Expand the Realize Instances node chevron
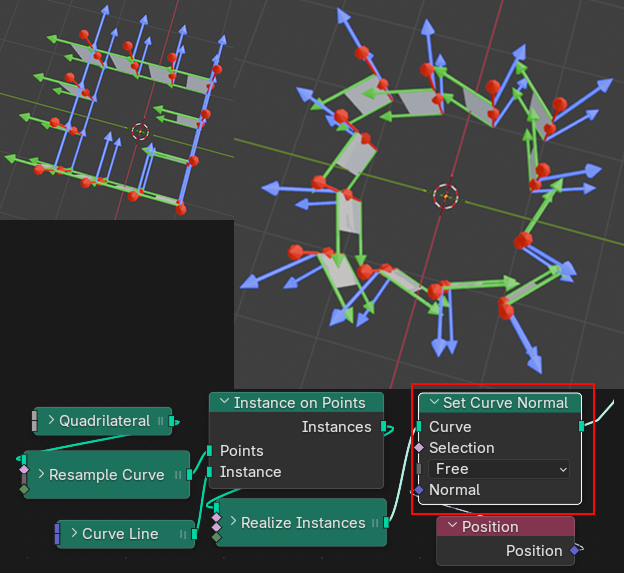The height and width of the screenshot is (573, 624). pos(231,523)
